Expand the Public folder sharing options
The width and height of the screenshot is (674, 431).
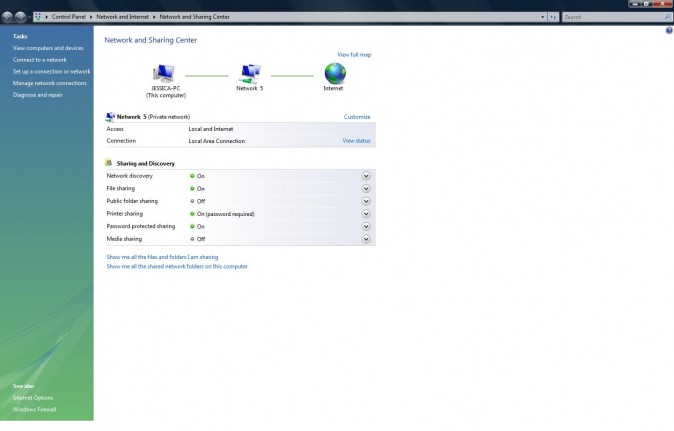point(366,201)
